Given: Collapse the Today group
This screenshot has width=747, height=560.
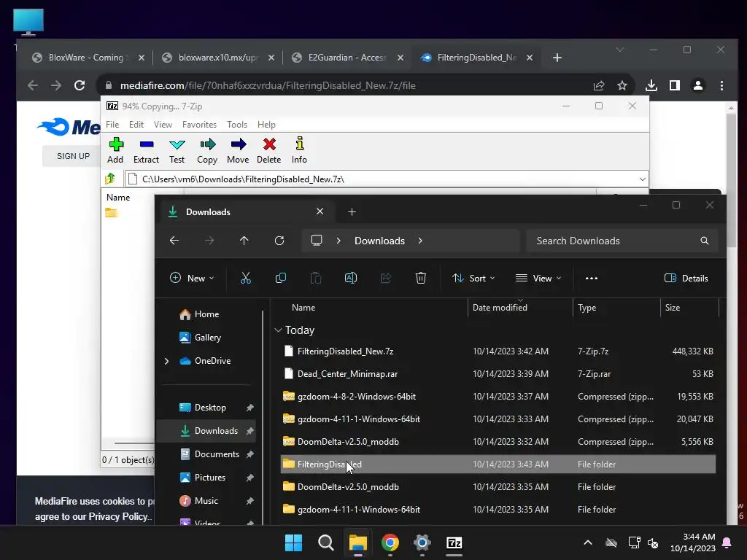Looking at the screenshot, I should pyautogui.click(x=278, y=330).
